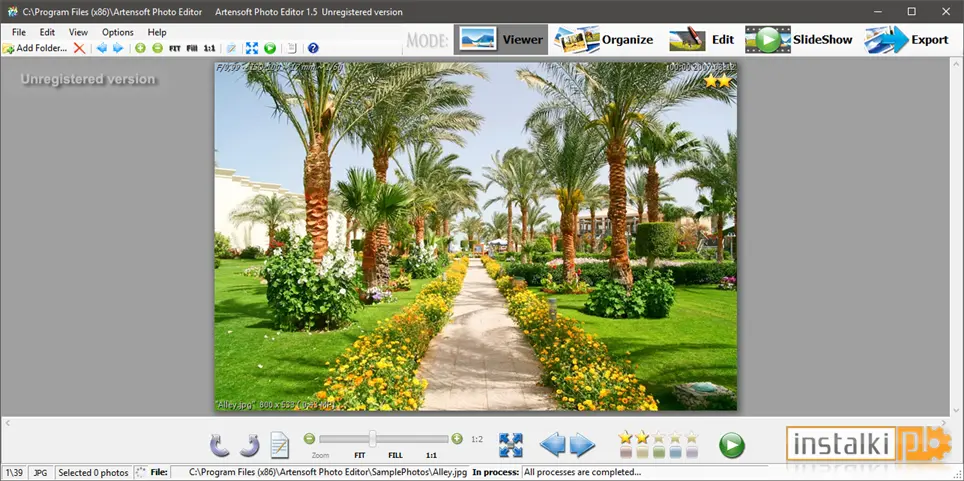
Task: Open help with the blue question mark icon
Action: click(313, 48)
